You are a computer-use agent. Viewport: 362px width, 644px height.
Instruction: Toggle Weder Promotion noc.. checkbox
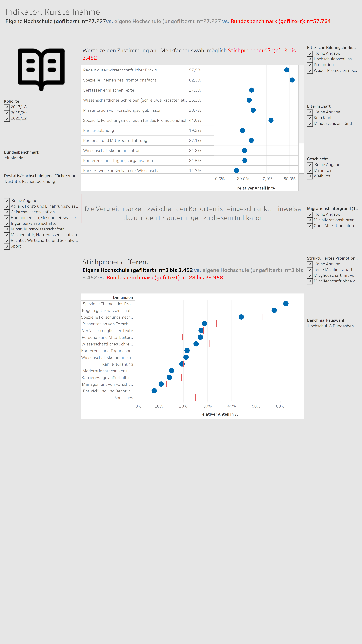pyautogui.click(x=310, y=71)
